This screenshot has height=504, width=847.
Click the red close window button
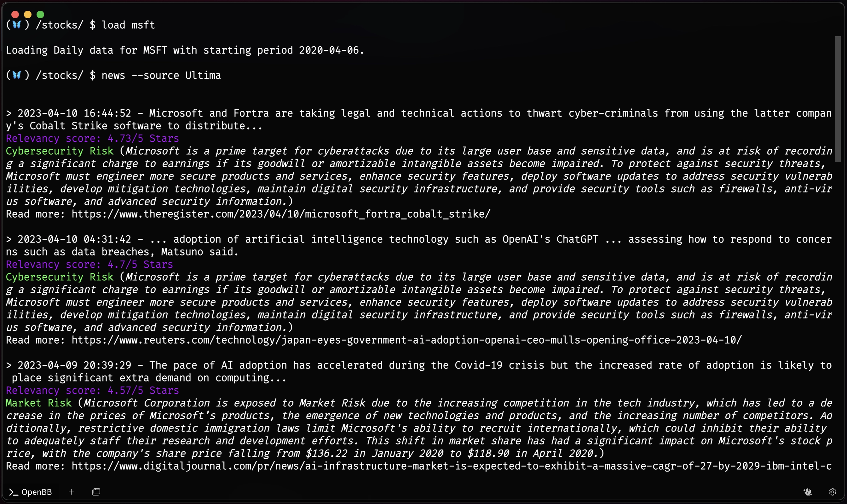(15, 14)
